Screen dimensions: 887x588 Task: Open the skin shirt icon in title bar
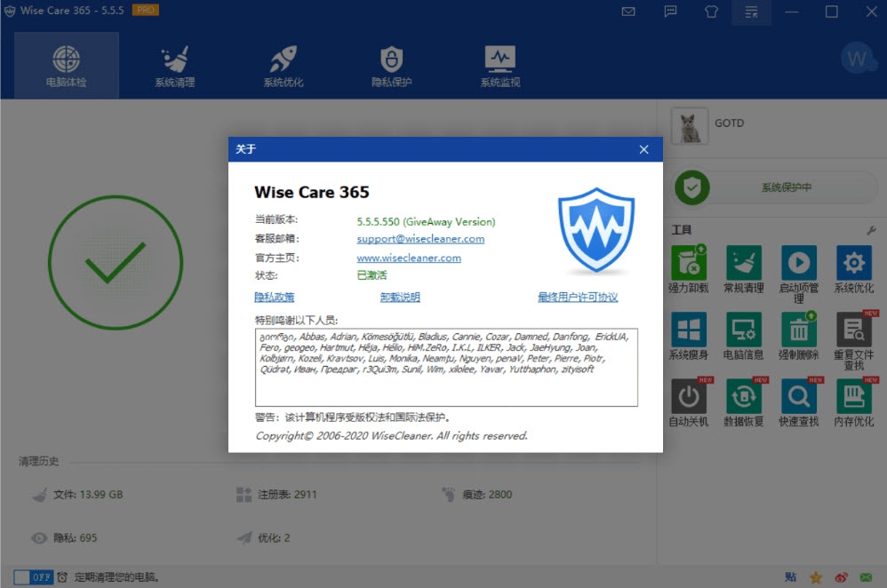click(712, 12)
